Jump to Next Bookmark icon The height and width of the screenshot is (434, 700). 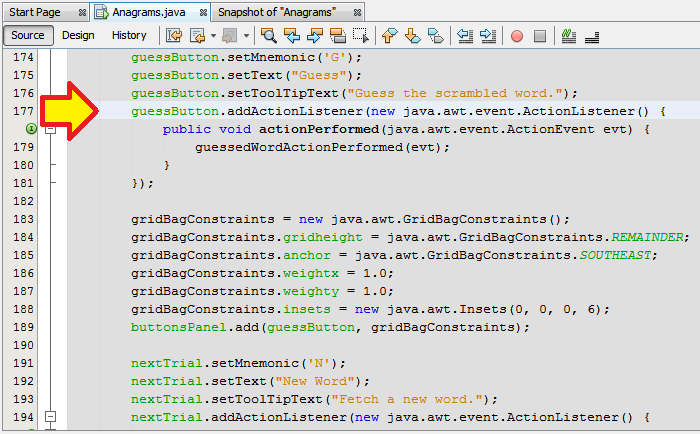412,35
